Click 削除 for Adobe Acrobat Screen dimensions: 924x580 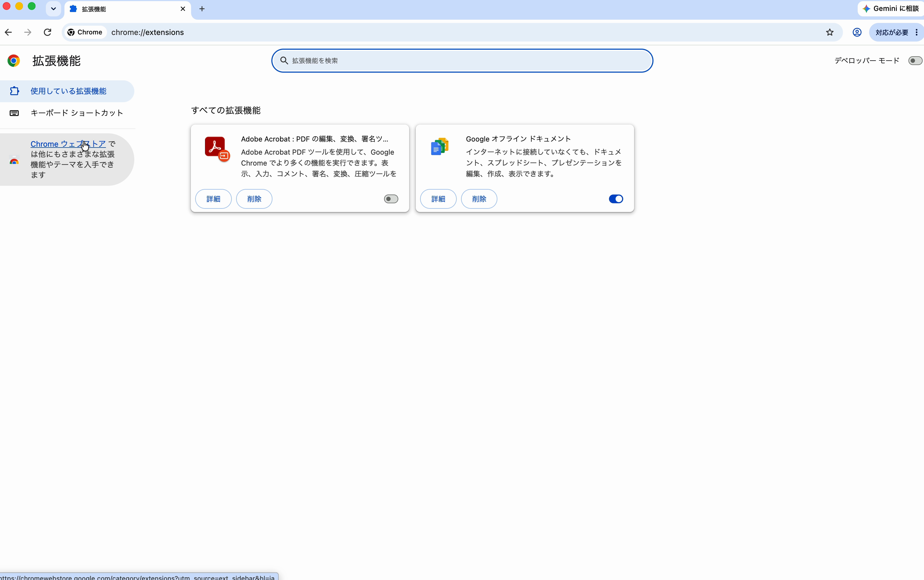pyautogui.click(x=254, y=199)
